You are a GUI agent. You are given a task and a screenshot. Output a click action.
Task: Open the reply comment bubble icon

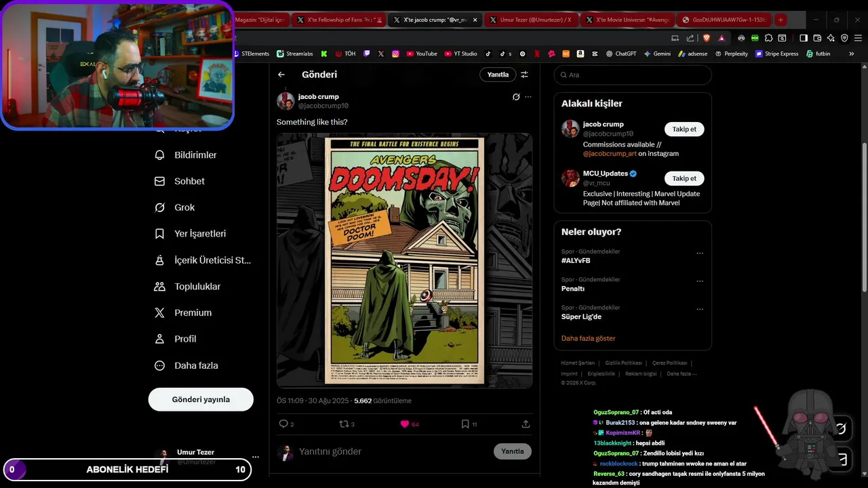pyautogui.click(x=283, y=424)
